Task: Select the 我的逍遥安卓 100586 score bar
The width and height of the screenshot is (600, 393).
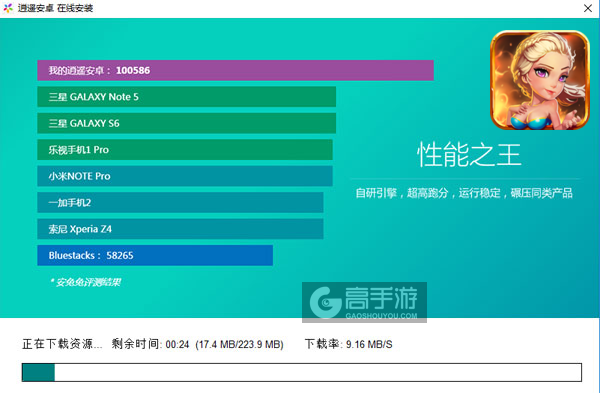Action: (x=235, y=70)
